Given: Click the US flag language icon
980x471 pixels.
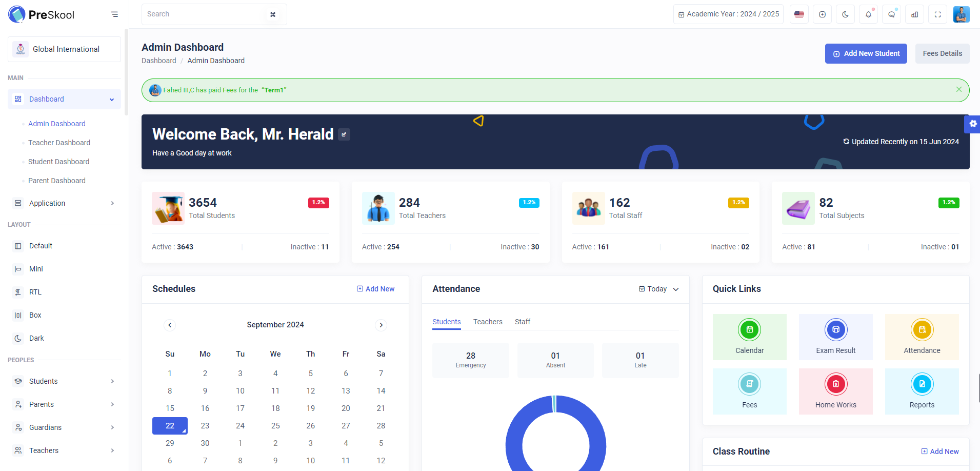Looking at the screenshot, I should coord(799,14).
